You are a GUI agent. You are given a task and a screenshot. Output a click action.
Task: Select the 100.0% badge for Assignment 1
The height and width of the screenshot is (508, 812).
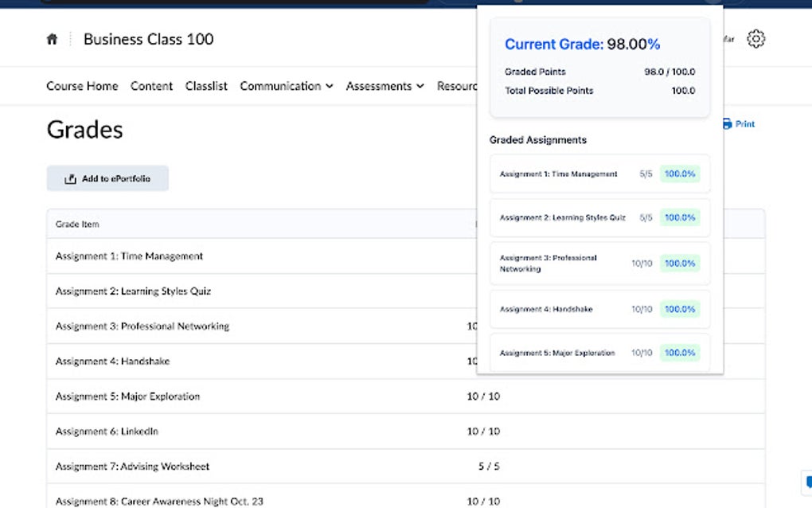(x=679, y=174)
